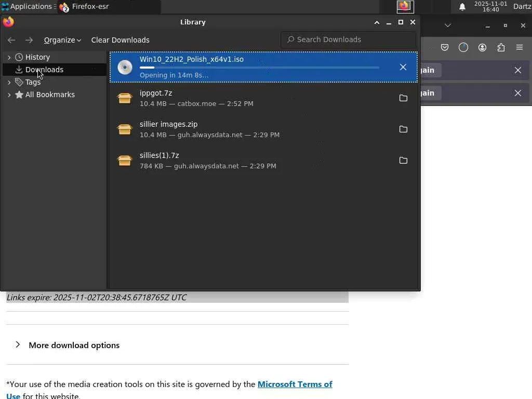Go back in the Library window

pos(11,40)
